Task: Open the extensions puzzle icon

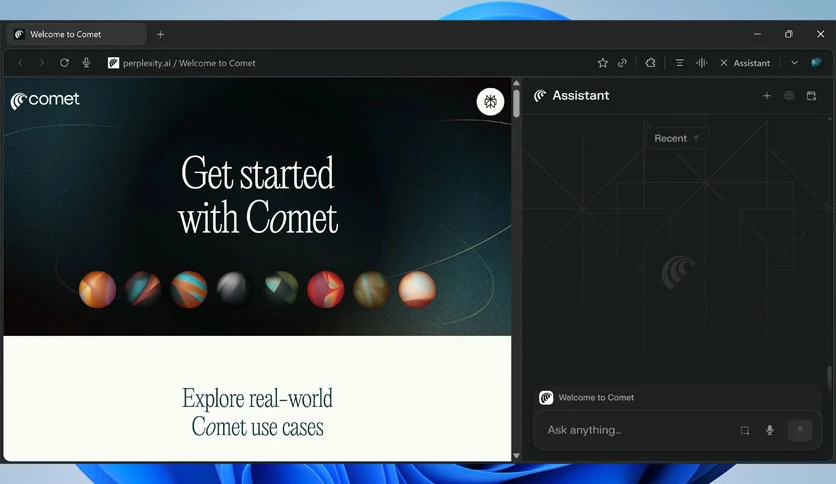Action: [650, 63]
